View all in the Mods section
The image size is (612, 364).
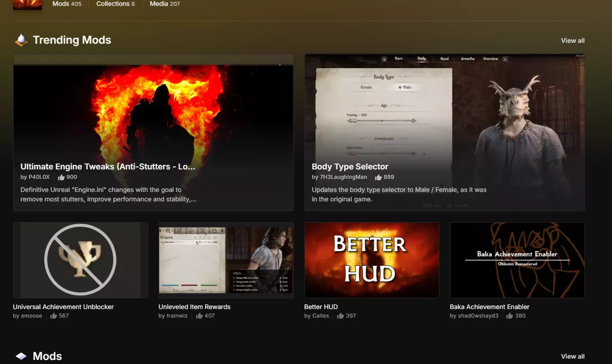pos(573,356)
